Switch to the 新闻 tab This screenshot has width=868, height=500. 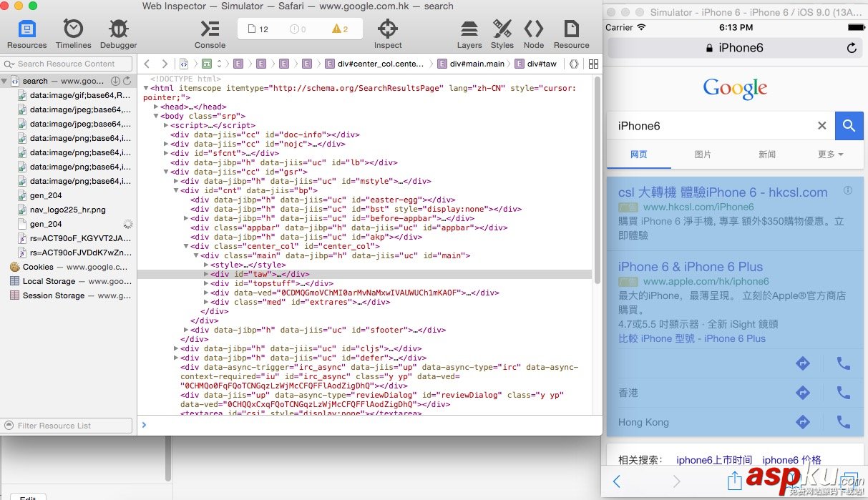pos(766,154)
